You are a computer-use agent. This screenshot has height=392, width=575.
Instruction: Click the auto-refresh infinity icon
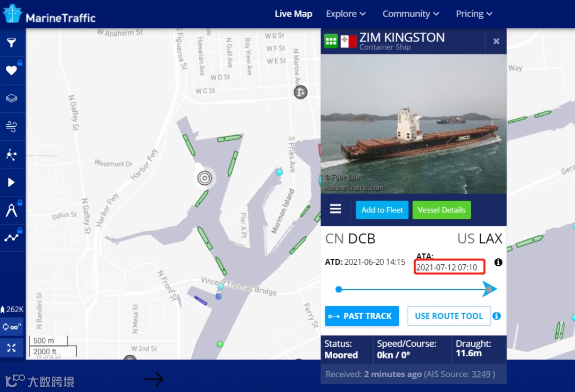tap(12, 326)
